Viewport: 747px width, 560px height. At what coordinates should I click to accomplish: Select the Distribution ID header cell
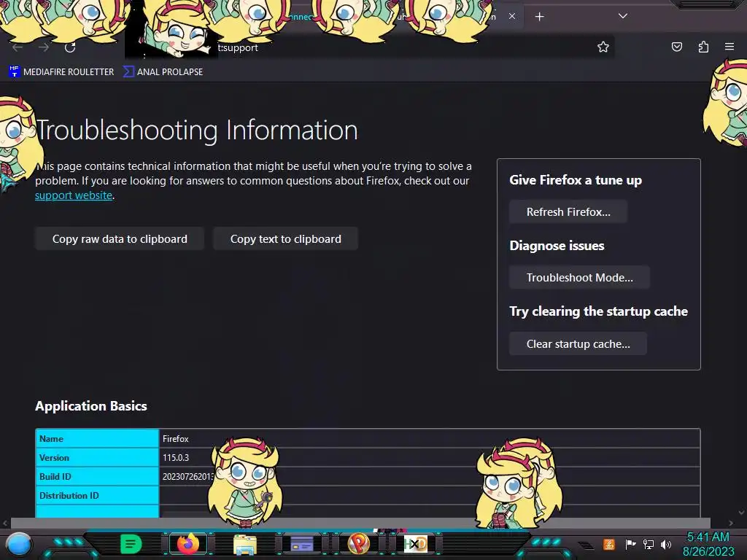(x=97, y=496)
